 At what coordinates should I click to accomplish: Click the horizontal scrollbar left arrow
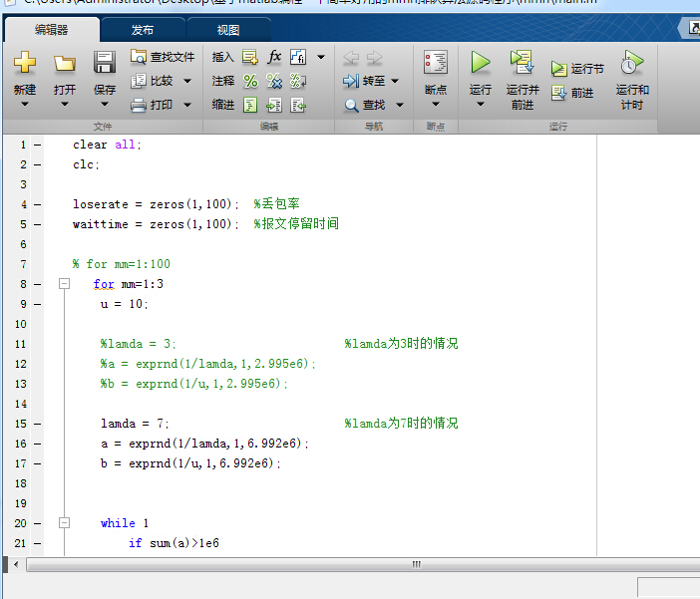pos(16,564)
